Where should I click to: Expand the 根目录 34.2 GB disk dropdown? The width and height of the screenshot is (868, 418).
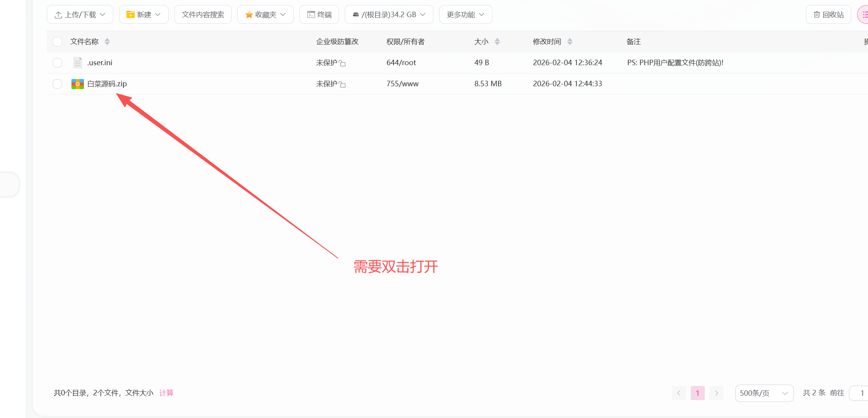(389, 15)
